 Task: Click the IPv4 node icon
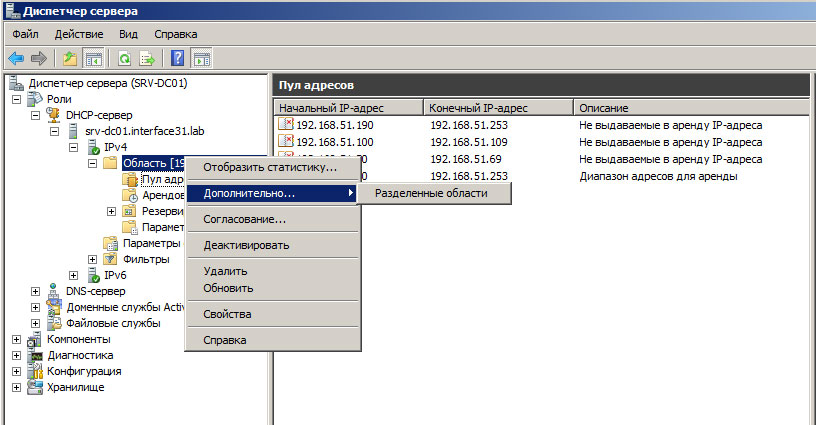pyautogui.click(x=93, y=147)
